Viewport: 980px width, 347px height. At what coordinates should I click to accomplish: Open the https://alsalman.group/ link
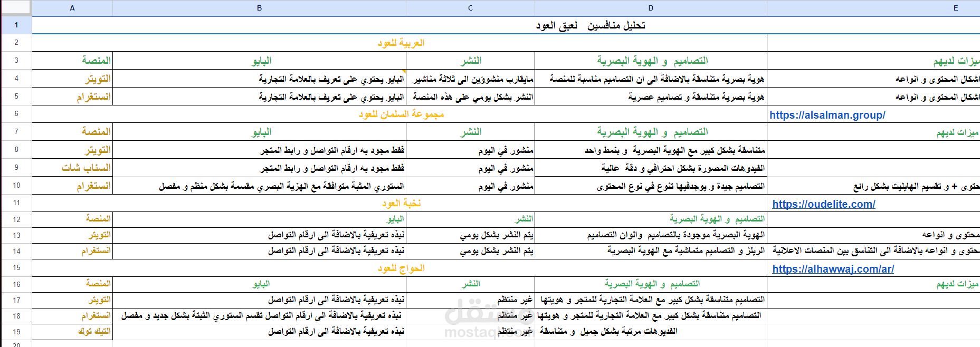click(827, 115)
